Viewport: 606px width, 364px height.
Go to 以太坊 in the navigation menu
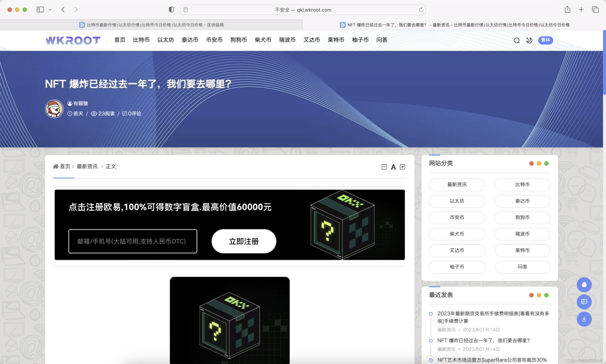pyautogui.click(x=166, y=40)
